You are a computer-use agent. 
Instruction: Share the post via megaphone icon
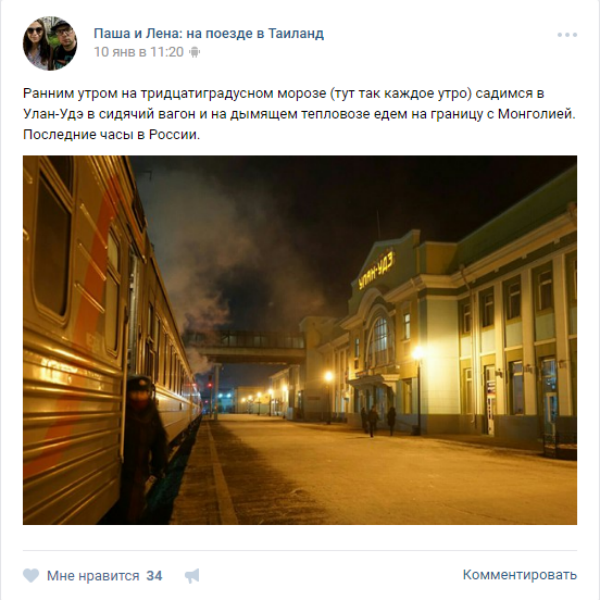point(192,576)
